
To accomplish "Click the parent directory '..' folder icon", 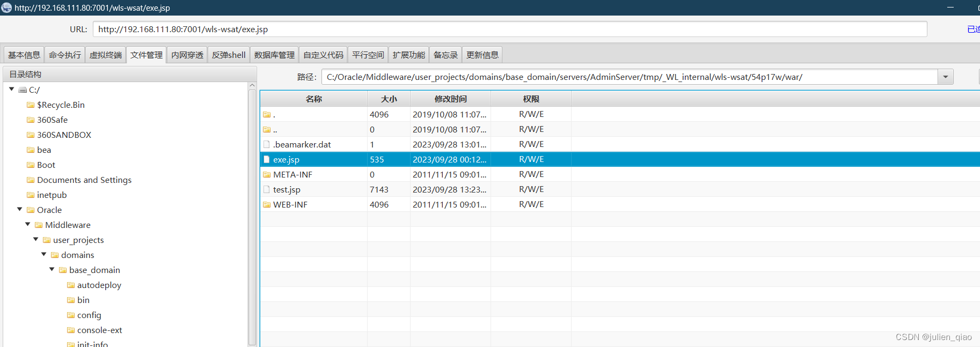I will tap(267, 129).
